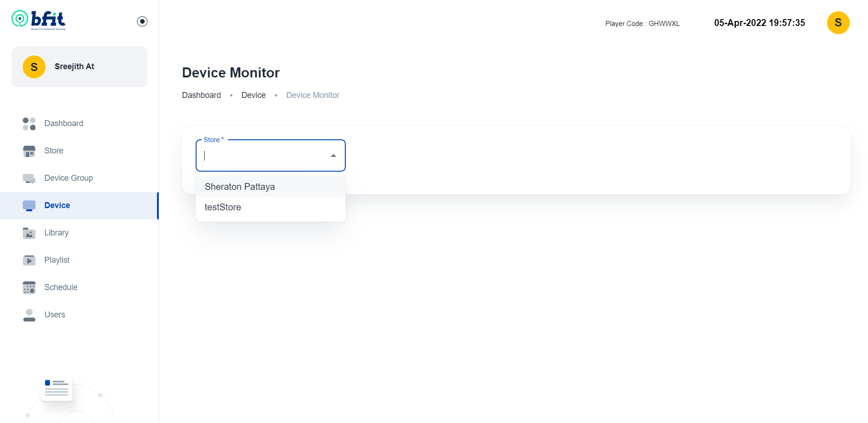Click the document illustration at sidebar bottom

coord(57,388)
